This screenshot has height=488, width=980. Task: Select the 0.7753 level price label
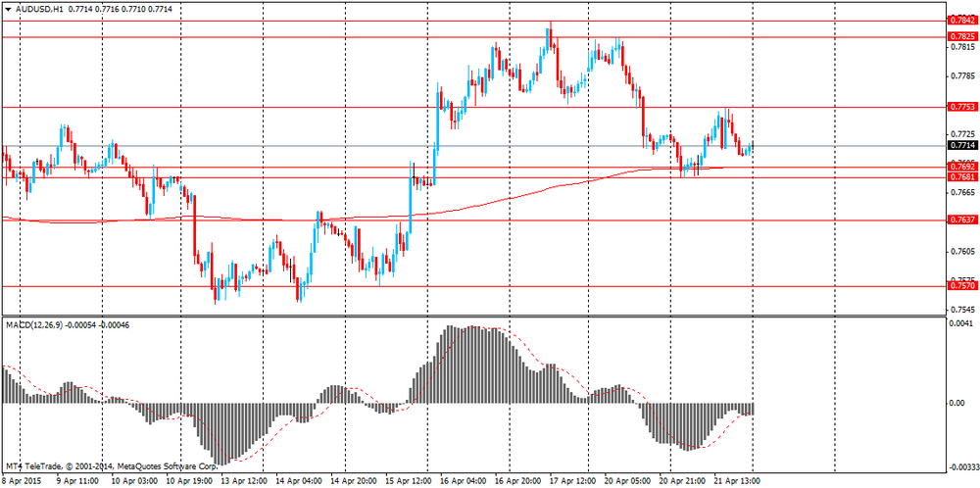pos(962,108)
